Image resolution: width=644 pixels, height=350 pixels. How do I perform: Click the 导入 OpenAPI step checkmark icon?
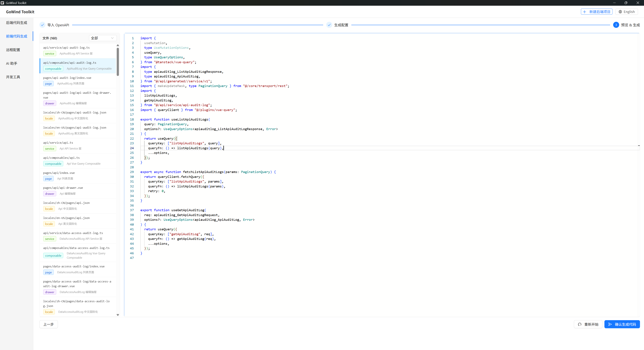click(x=42, y=25)
